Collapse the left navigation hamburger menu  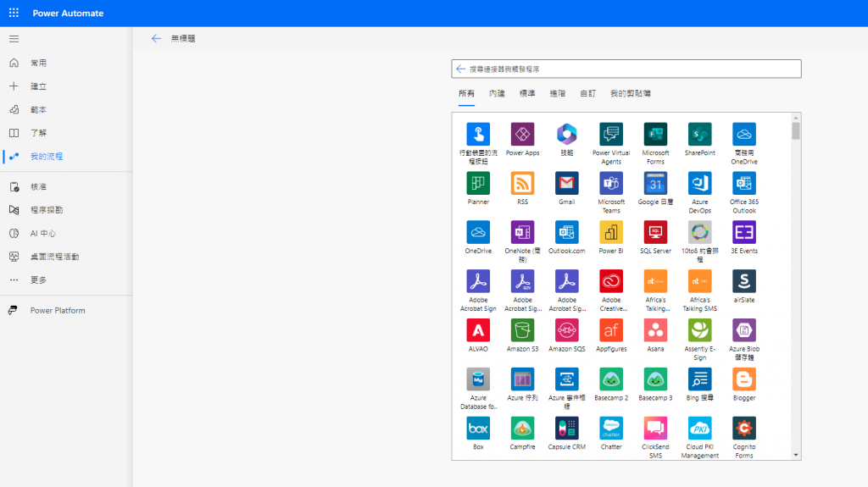point(14,39)
